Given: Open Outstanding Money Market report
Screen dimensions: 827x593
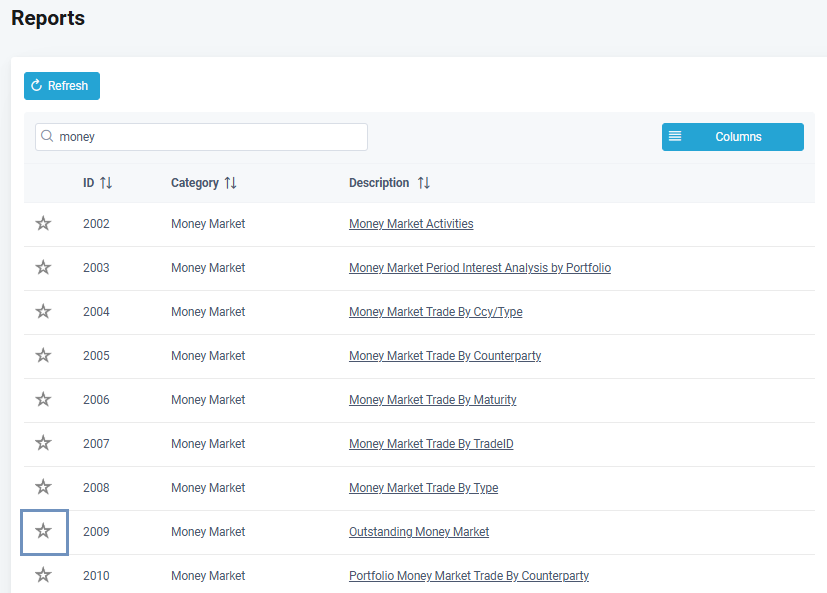Looking at the screenshot, I should pyautogui.click(x=419, y=532).
